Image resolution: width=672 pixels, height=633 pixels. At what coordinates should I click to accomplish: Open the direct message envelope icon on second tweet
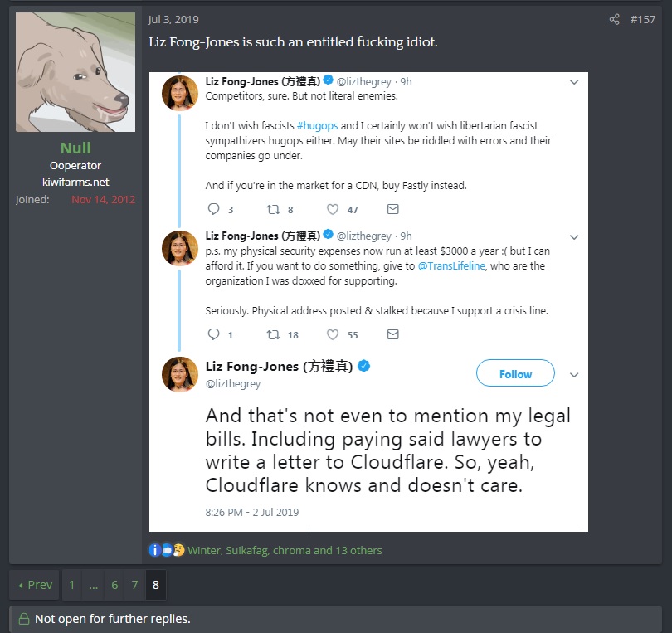click(x=392, y=334)
